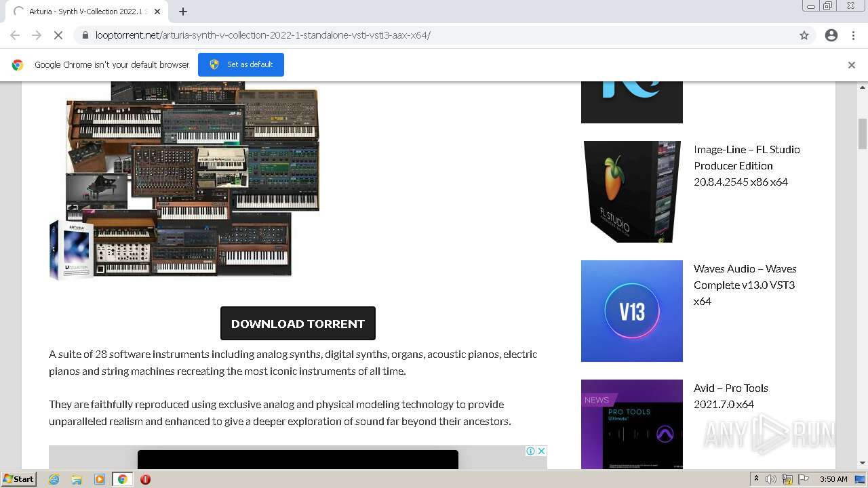Dismiss the default browser notification bar

(852, 65)
